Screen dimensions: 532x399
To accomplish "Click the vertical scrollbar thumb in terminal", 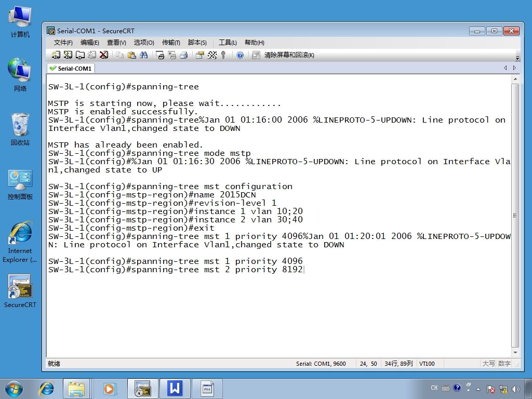I will pos(515,216).
